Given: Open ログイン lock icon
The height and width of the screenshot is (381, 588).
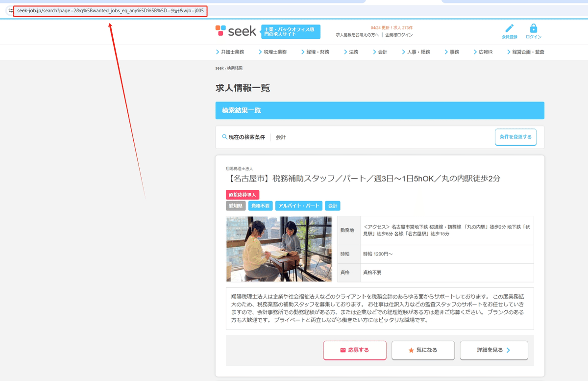Looking at the screenshot, I should click(x=534, y=28).
